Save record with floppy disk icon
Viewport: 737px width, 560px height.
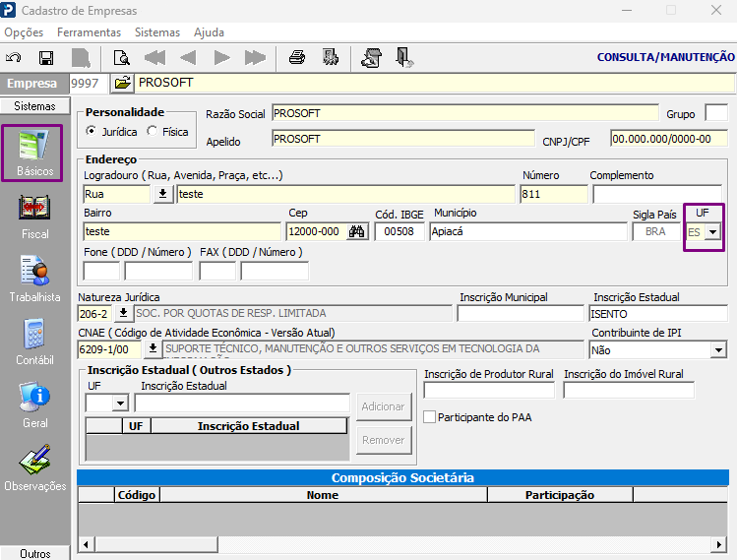click(46, 58)
